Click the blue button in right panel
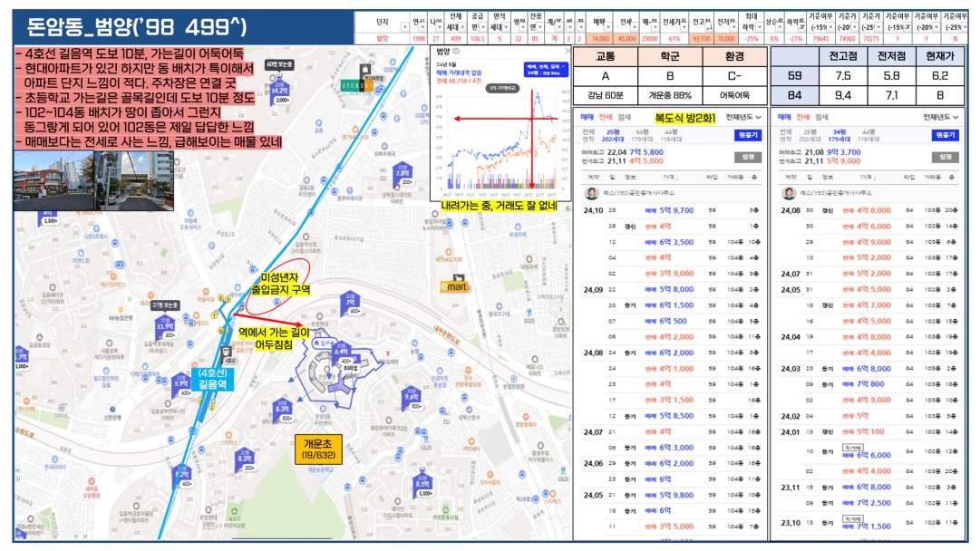 pyautogui.click(x=945, y=136)
